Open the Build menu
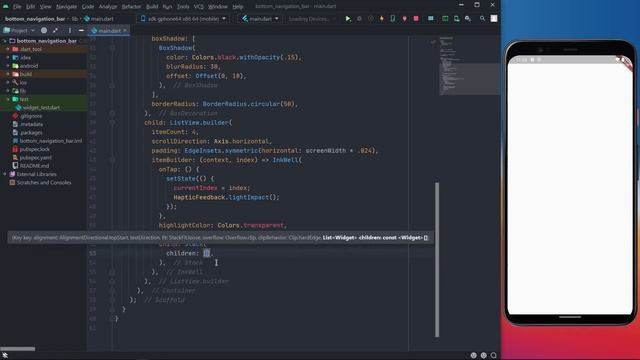 click(152, 7)
